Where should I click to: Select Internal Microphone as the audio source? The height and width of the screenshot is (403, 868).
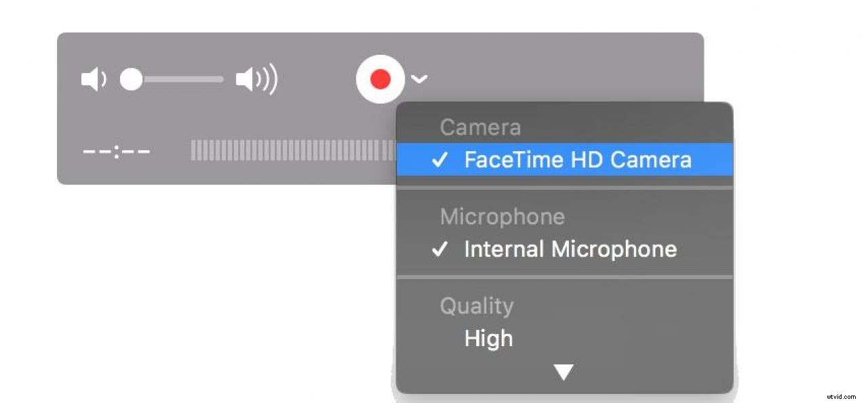coord(570,249)
